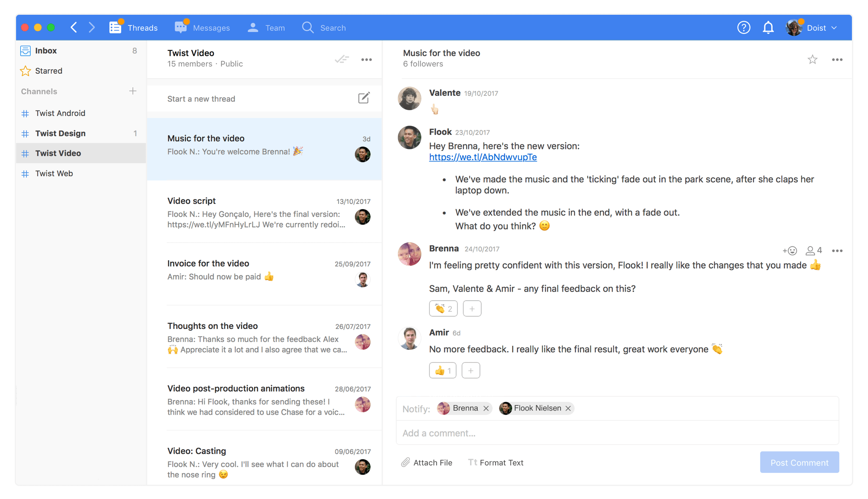Click the Starred star icon in sidebar

(x=26, y=71)
